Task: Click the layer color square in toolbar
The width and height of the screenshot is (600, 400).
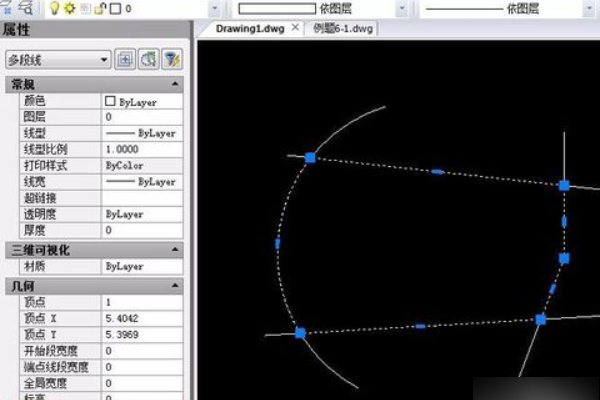Action: pos(115,8)
